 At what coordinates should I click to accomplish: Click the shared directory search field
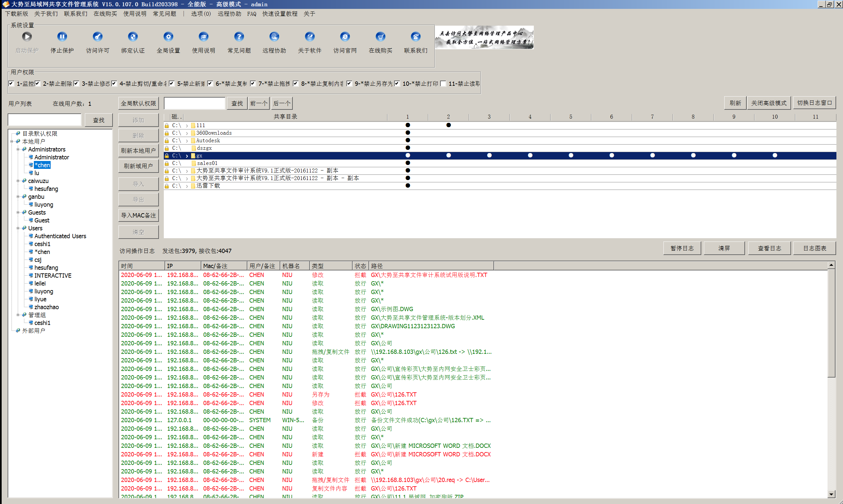coord(195,103)
